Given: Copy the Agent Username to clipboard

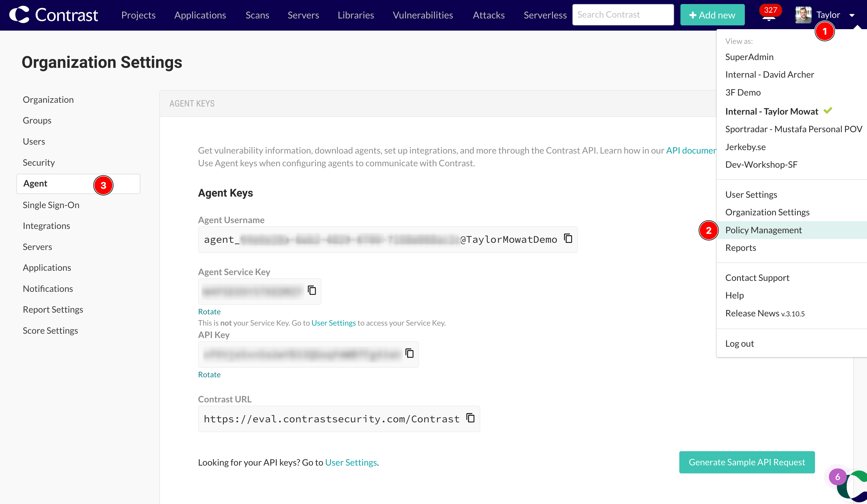Looking at the screenshot, I should pos(568,238).
